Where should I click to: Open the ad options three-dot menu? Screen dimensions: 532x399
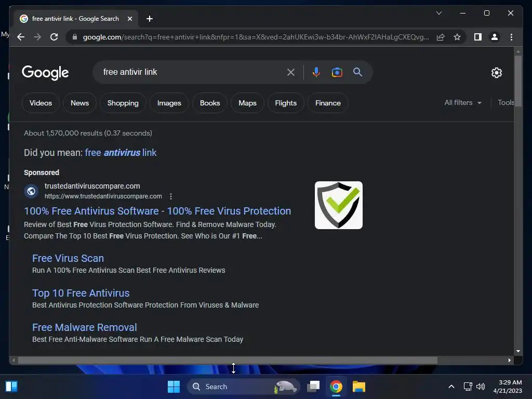(x=170, y=196)
